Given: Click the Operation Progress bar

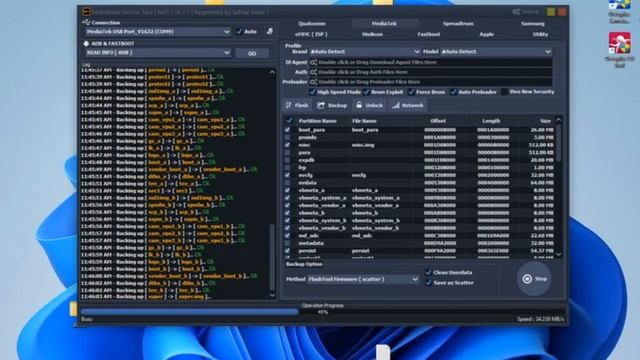Looking at the screenshot, I should coord(322,312).
